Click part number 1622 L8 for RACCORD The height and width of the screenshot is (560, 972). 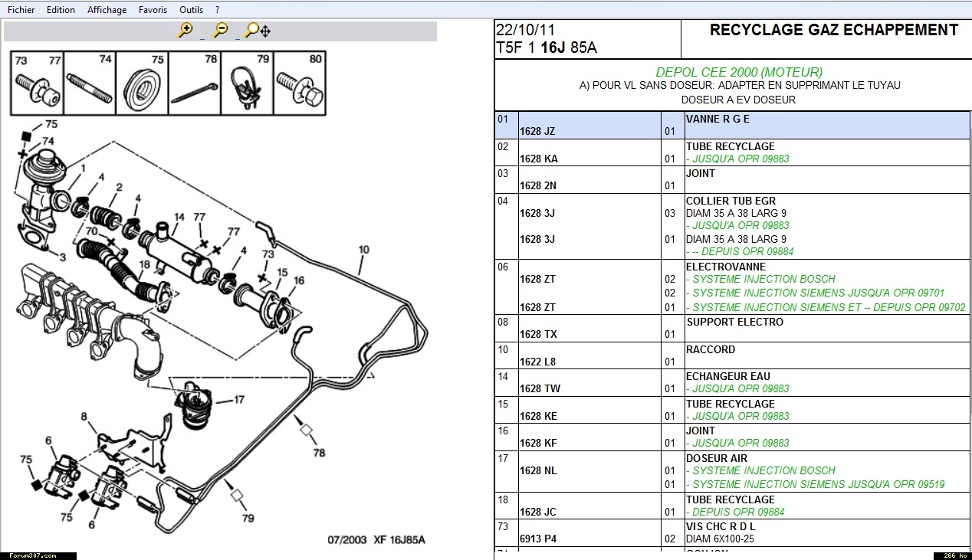(537, 362)
